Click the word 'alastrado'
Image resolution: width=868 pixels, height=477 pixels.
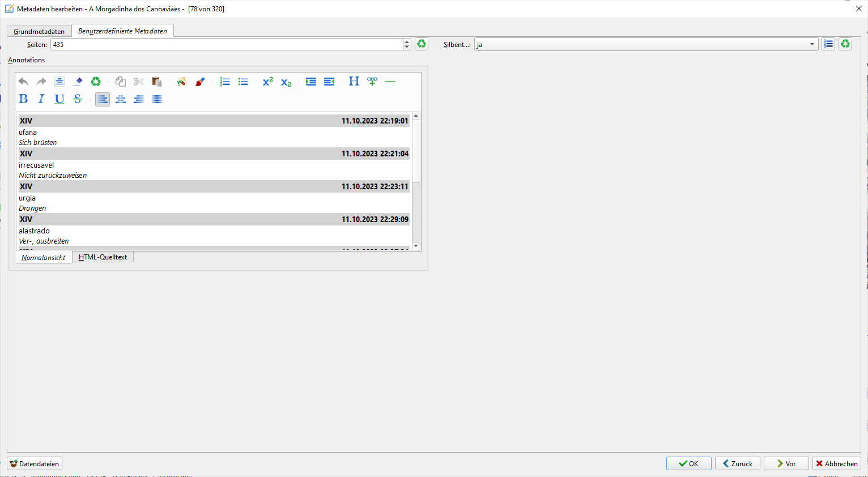point(34,231)
